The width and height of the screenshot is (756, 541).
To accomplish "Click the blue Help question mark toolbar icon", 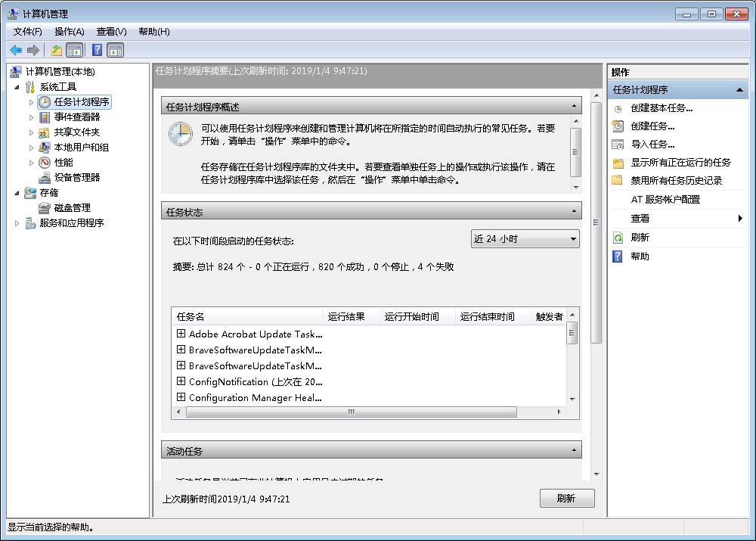I will (x=97, y=50).
